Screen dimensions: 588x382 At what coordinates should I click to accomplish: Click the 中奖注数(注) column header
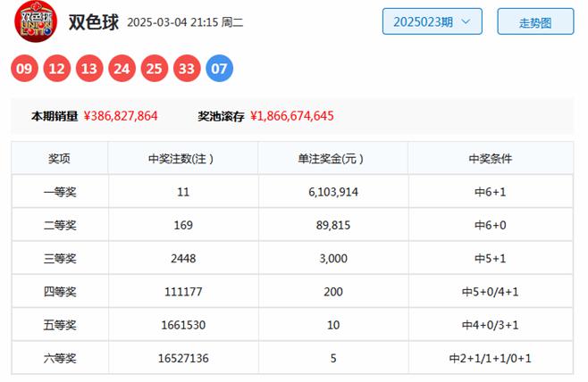pyautogui.click(x=182, y=159)
